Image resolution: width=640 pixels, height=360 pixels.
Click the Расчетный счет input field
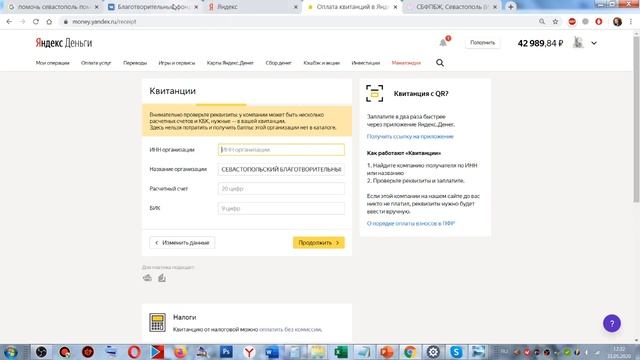tap(281, 189)
